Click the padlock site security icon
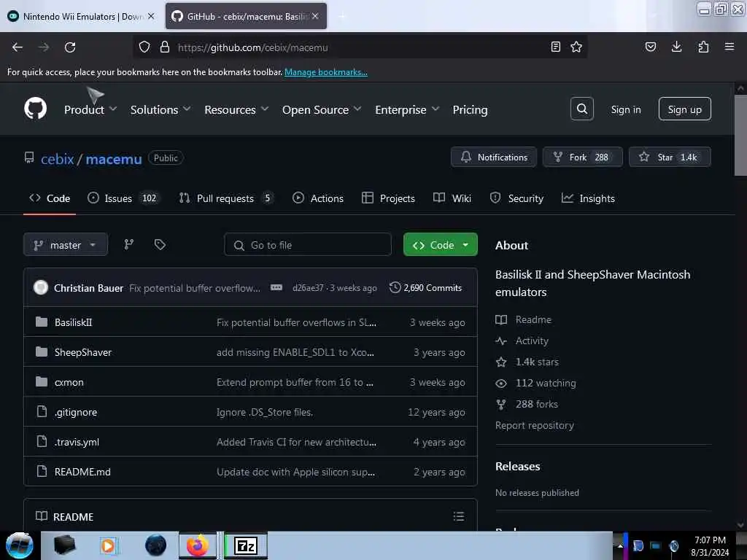The width and height of the screenshot is (747, 560). coord(165,47)
